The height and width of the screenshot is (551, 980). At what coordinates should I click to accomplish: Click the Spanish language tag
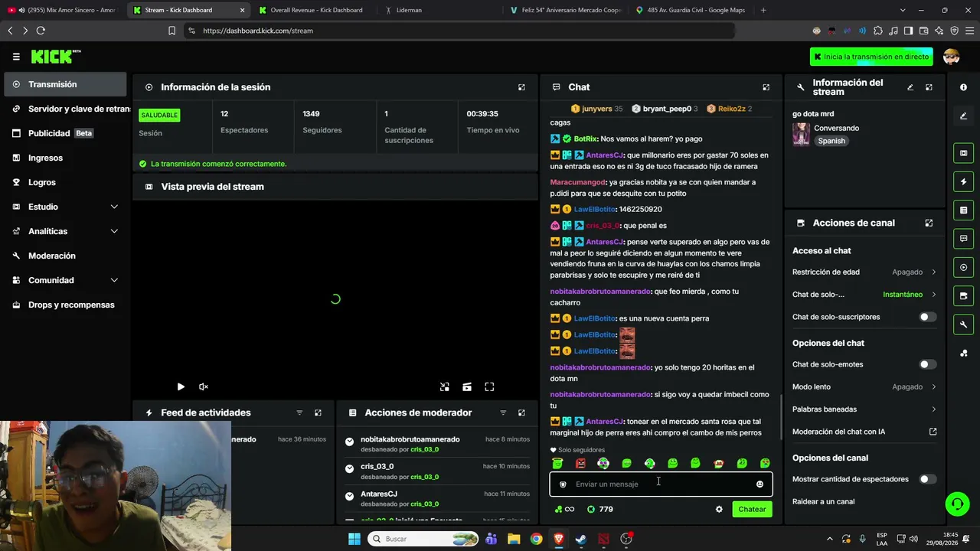(x=831, y=141)
